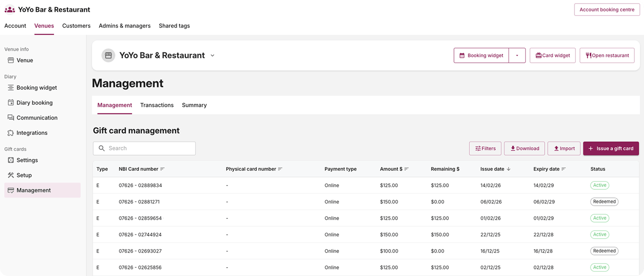Switch to the Transactions tab
The image size is (644, 276).
pos(157,105)
